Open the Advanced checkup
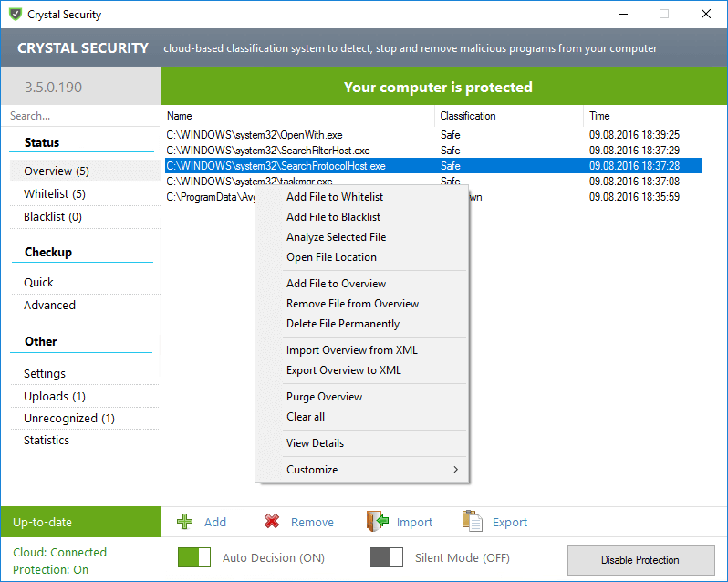The width and height of the screenshot is (728, 582). [85, 305]
